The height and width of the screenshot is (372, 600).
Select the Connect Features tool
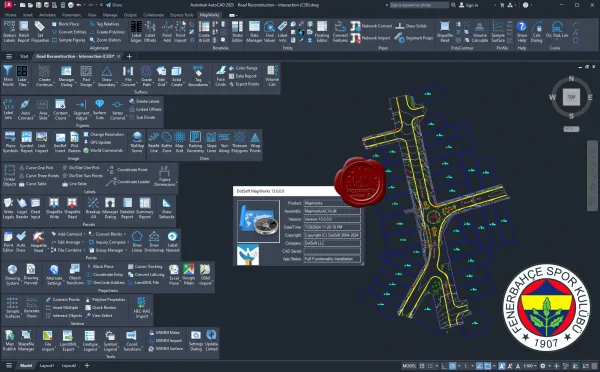(340, 31)
